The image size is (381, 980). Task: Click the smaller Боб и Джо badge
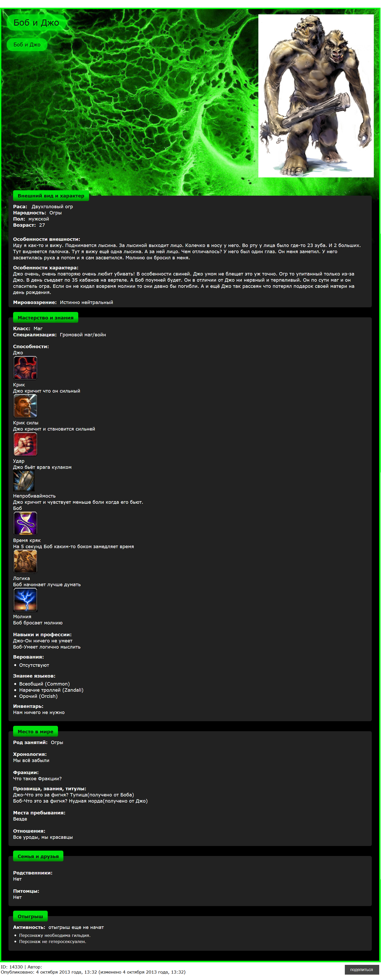click(x=27, y=44)
